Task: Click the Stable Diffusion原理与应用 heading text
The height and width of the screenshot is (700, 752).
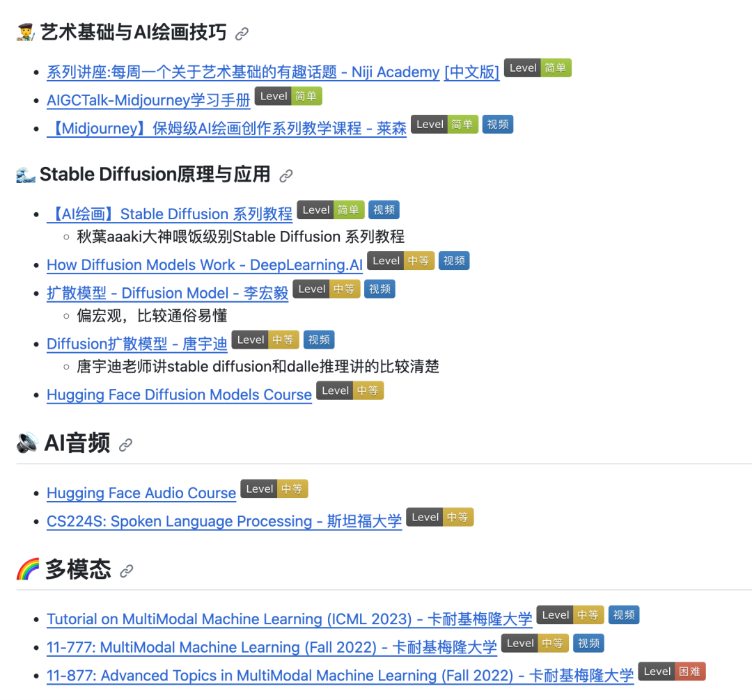Action: (155, 175)
